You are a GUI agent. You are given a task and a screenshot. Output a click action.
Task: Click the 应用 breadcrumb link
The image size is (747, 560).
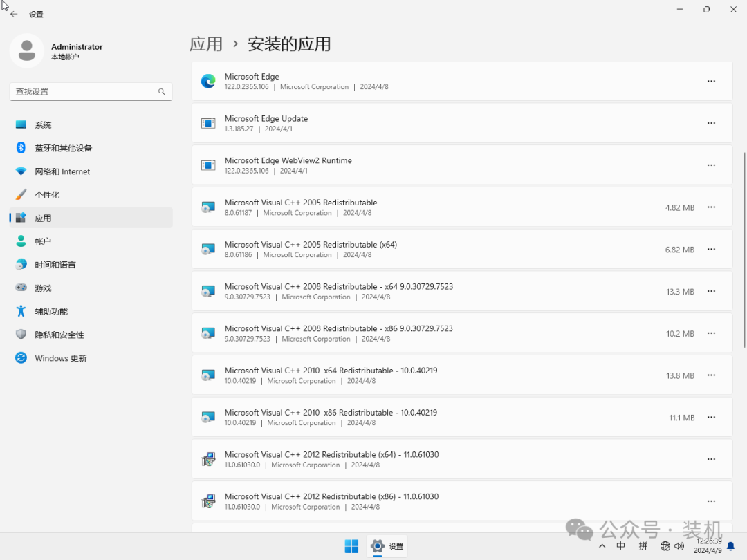pos(205,44)
